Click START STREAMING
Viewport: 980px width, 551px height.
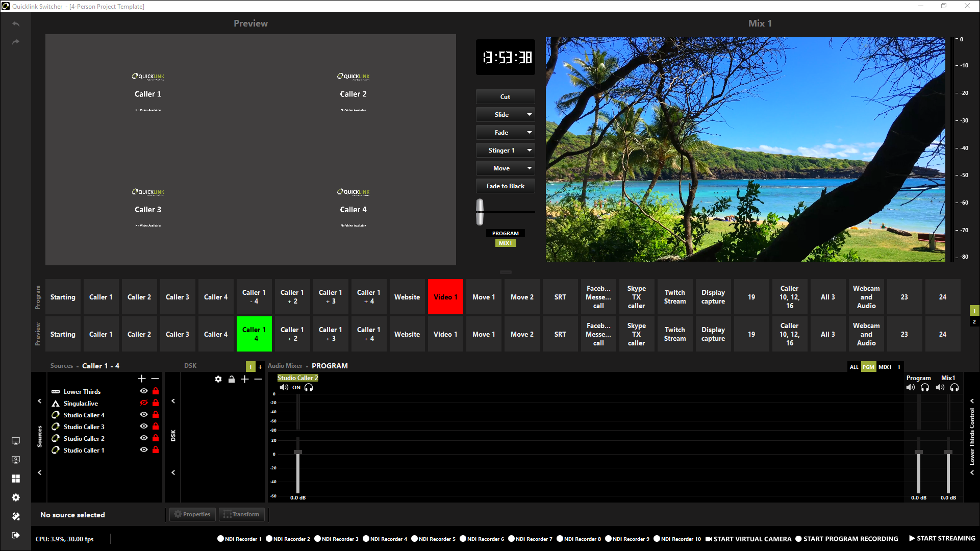click(942, 538)
